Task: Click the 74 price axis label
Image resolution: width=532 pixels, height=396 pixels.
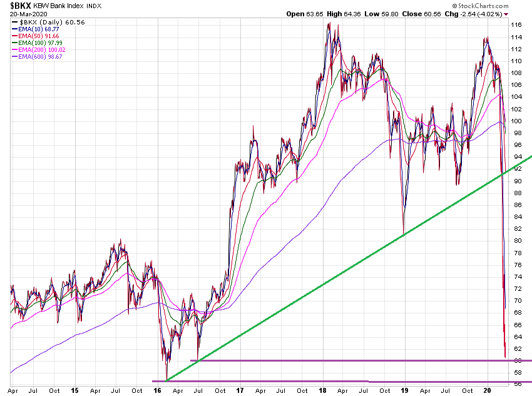Action: coord(518,277)
